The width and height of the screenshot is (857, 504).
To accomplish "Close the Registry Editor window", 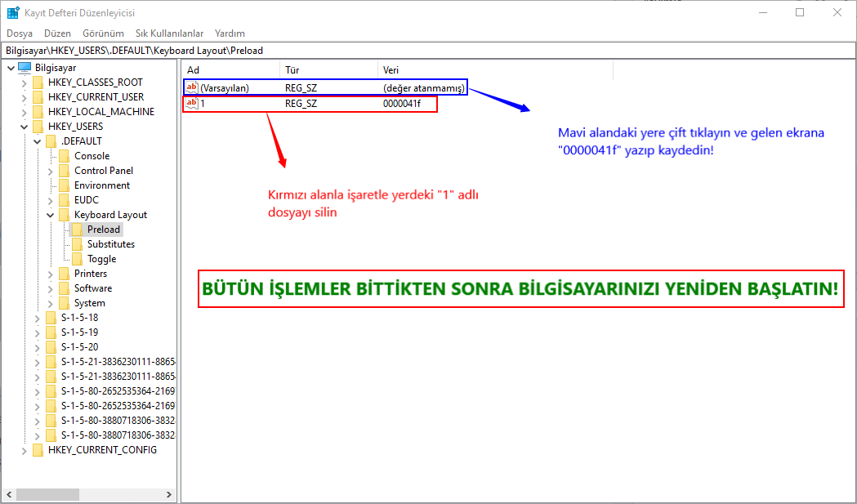I will [x=837, y=12].
